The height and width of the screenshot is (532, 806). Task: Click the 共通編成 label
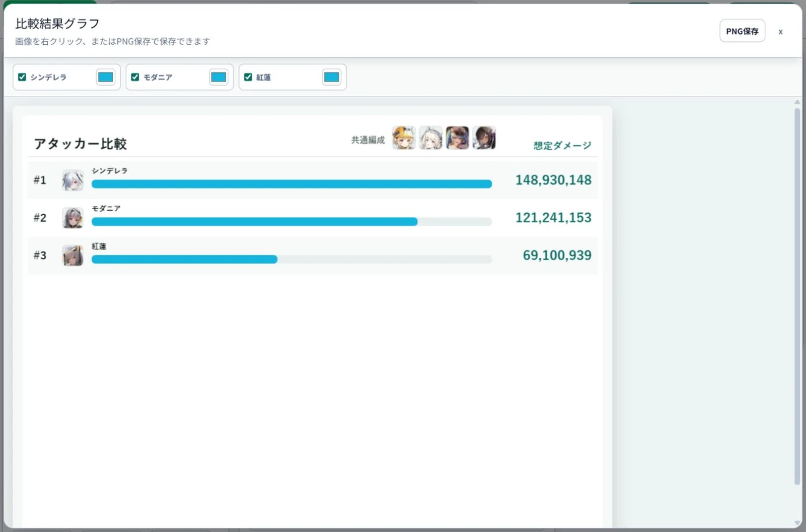pyautogui.click(x=368, y=140)
